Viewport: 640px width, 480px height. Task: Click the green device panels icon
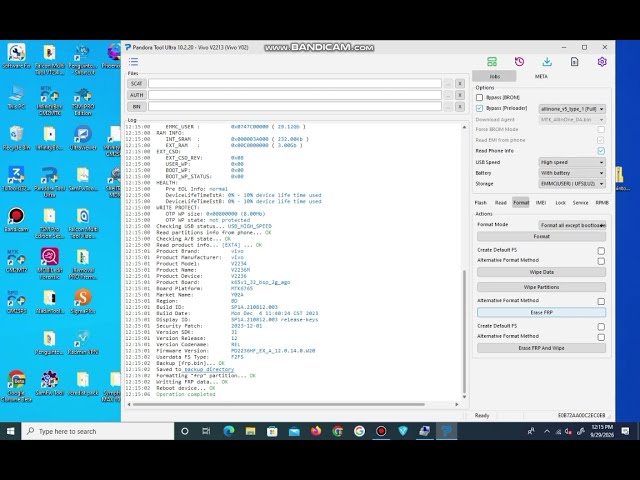pos(492,62)
